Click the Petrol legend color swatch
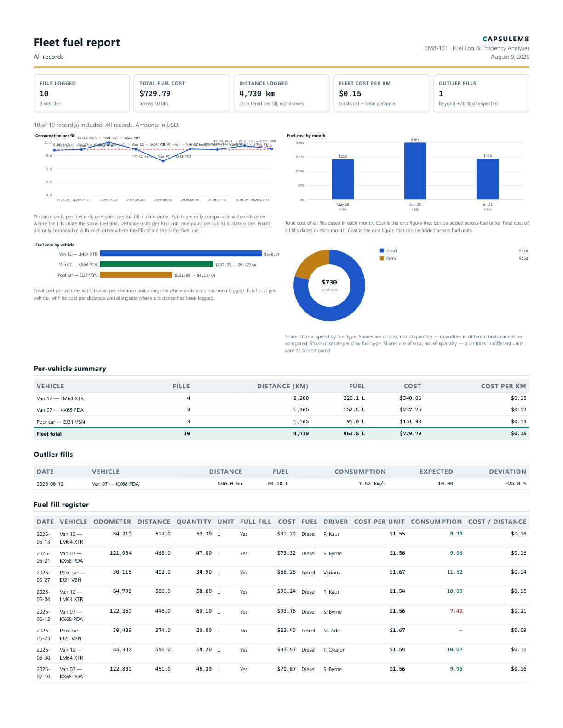The image size is (563, 728). coord(382,258)
